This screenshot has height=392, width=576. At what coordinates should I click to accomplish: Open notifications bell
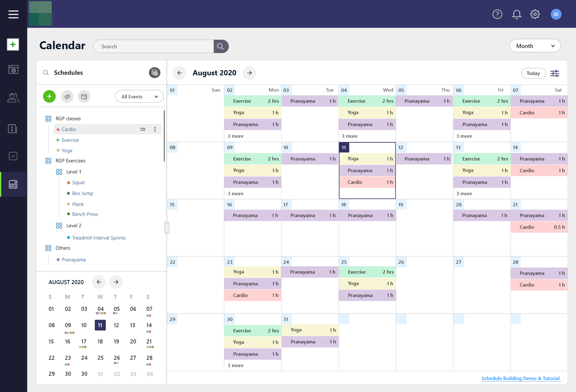tap(517, 14)
